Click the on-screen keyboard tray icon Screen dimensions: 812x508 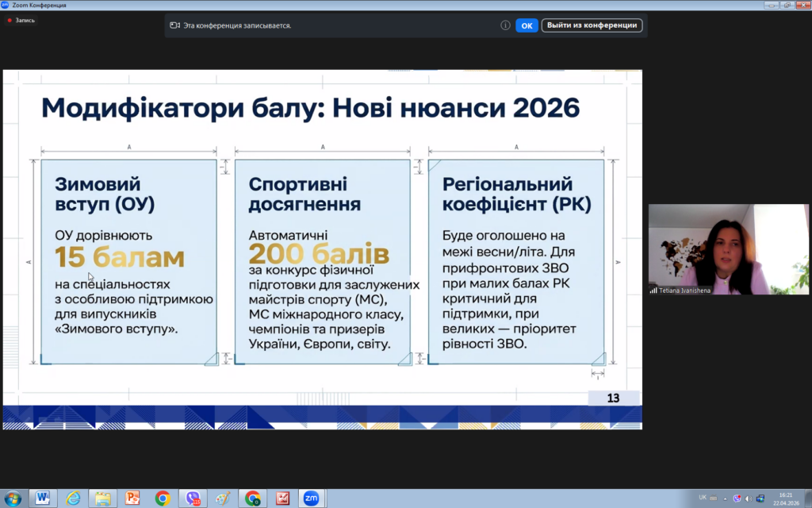(714, 498)
